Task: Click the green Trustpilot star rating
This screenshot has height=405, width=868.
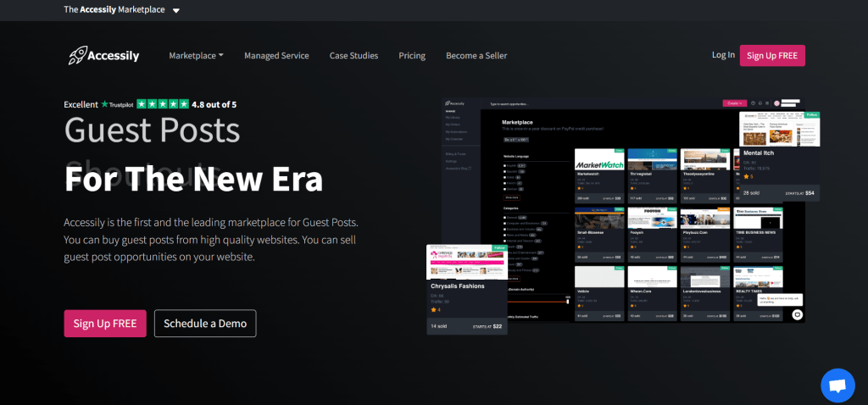Action: [163, 104]
